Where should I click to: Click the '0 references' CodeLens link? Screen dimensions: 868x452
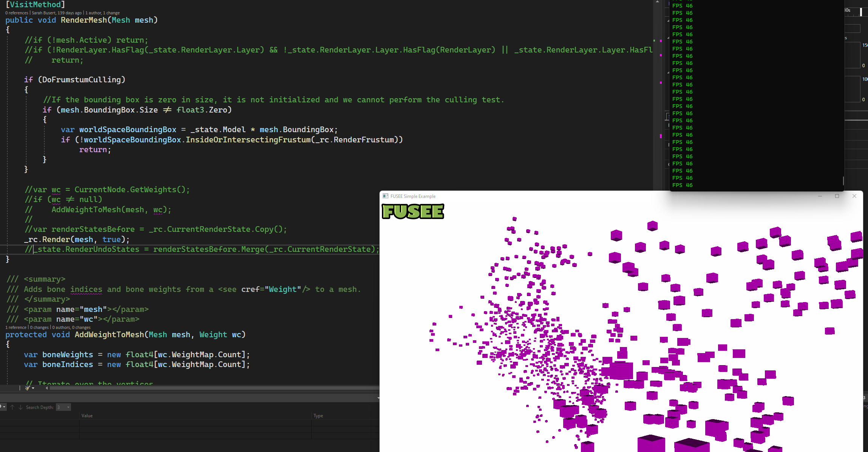[x=17, y=13]
